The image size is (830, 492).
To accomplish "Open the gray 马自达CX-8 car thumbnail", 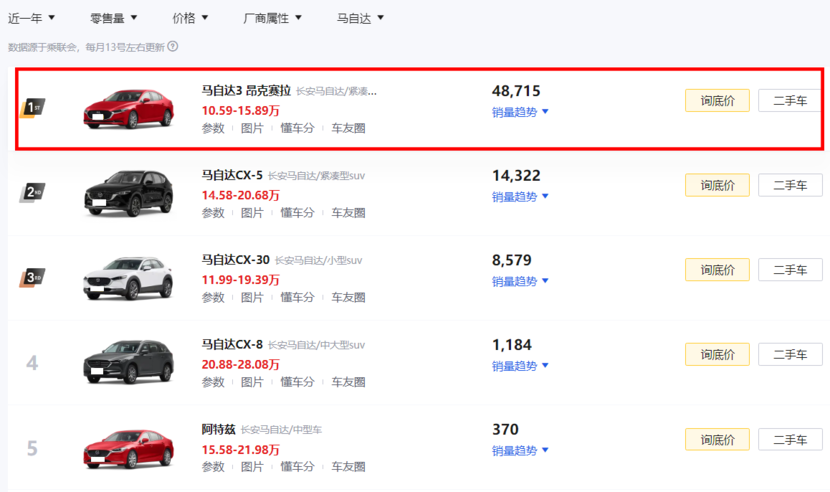I will pos(128,362).
